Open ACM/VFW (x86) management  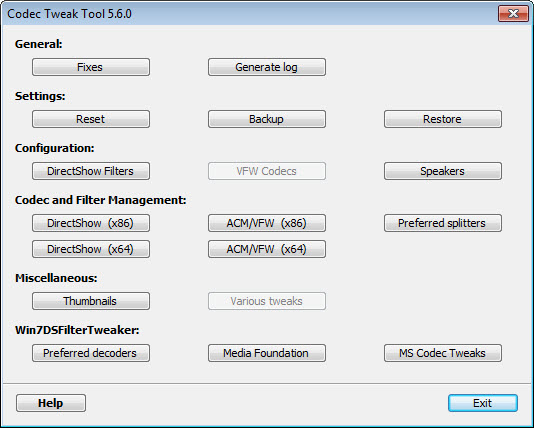coord(267,223)
